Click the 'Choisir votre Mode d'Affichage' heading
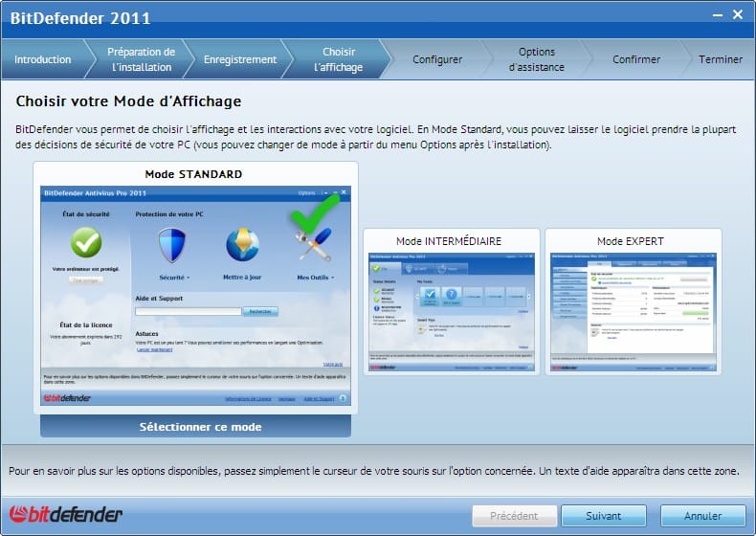Viewport: 756px width, 536px height. pos(129,101)
